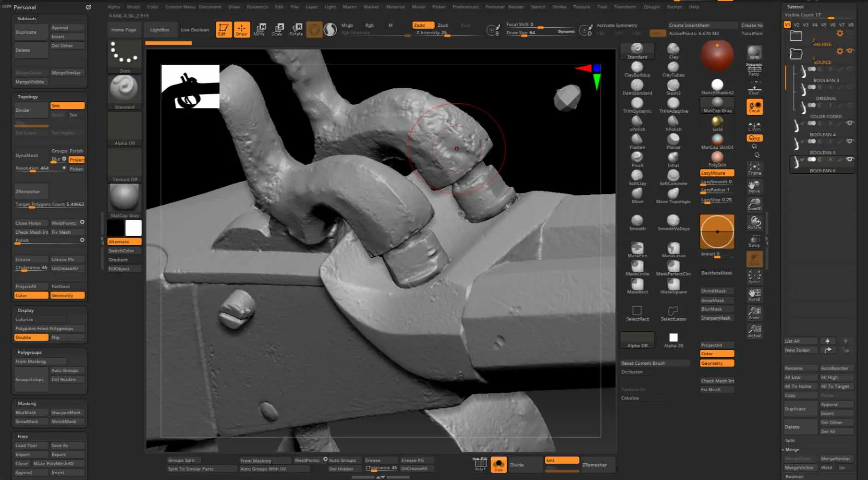Collapse the Display section
This screenshot has height=480, width=868.
tap(25, 310)
